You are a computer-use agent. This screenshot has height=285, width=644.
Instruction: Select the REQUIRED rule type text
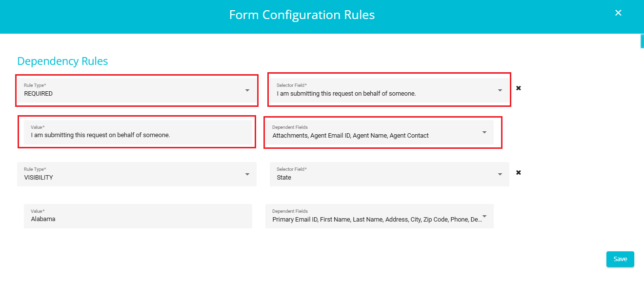tap(39, 94)
